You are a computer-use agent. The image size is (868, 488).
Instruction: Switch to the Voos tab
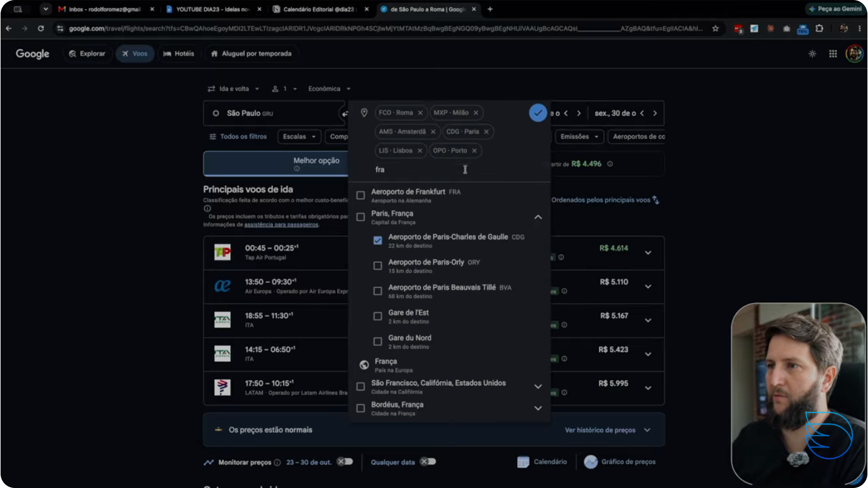coord(135,54)
